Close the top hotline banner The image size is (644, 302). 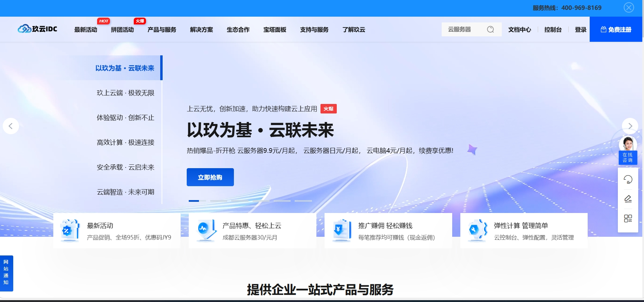(x=628, y=7)
